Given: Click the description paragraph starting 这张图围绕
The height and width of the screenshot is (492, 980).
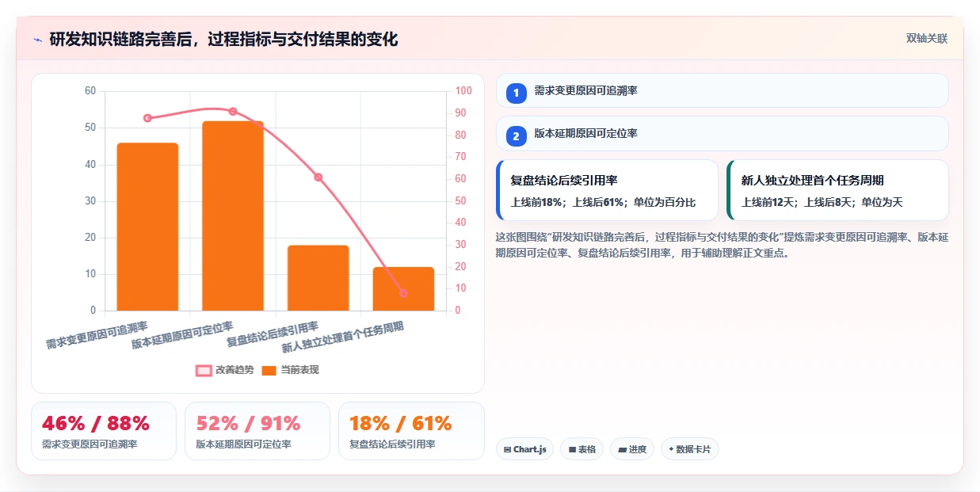Looking at the screenshot, I should coord(722,246).
